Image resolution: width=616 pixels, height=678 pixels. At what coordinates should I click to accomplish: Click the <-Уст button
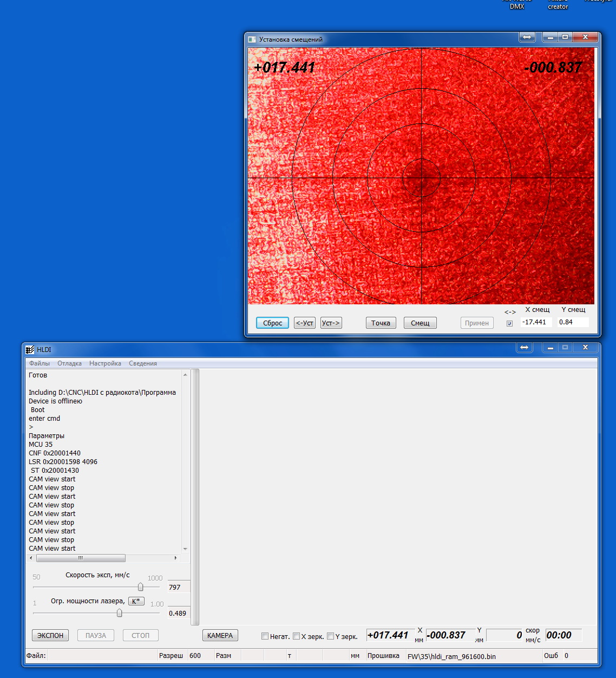[x=305, y=323]
